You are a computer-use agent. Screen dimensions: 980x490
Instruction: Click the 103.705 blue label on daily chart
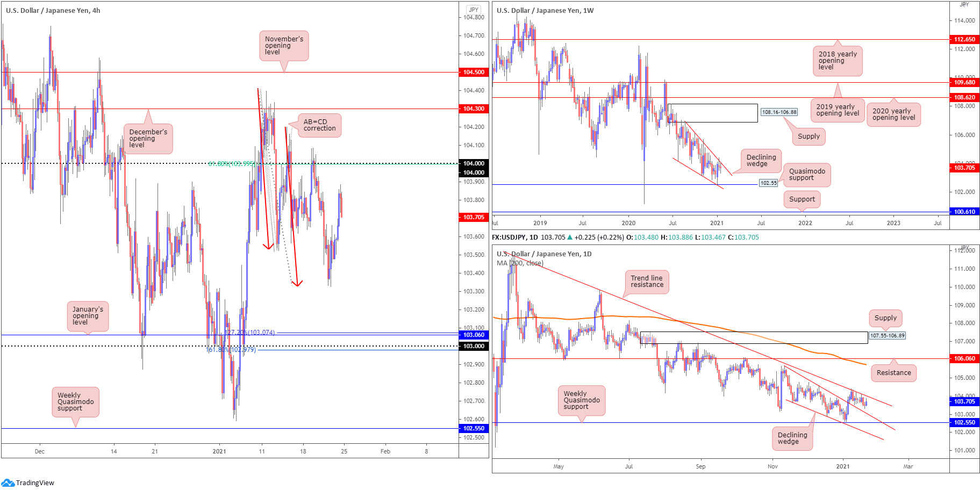click(964, 401)
